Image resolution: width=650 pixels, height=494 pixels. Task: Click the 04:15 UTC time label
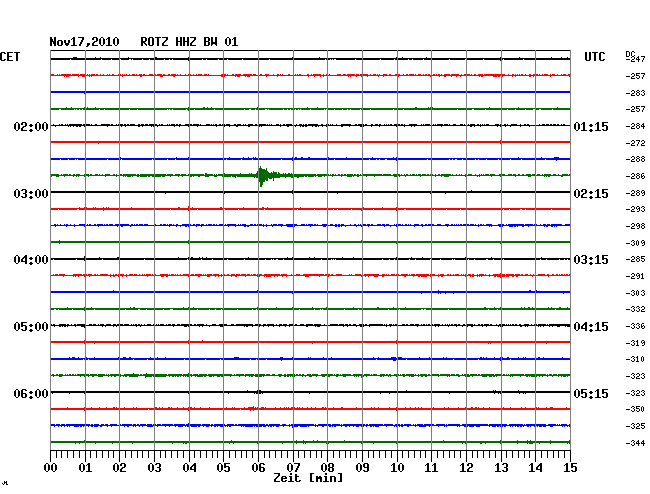(x=591, y=327)
